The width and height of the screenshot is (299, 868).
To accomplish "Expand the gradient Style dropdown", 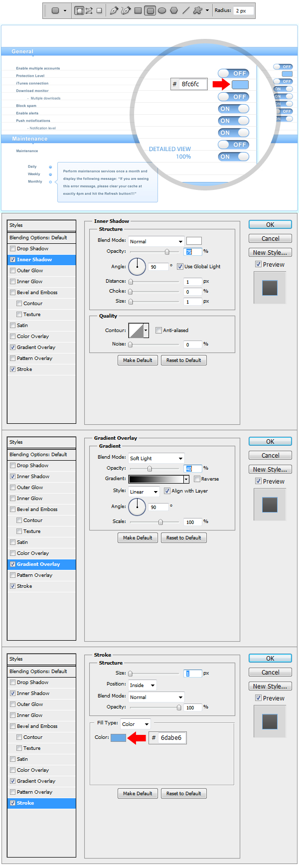I will coord(144,492).
